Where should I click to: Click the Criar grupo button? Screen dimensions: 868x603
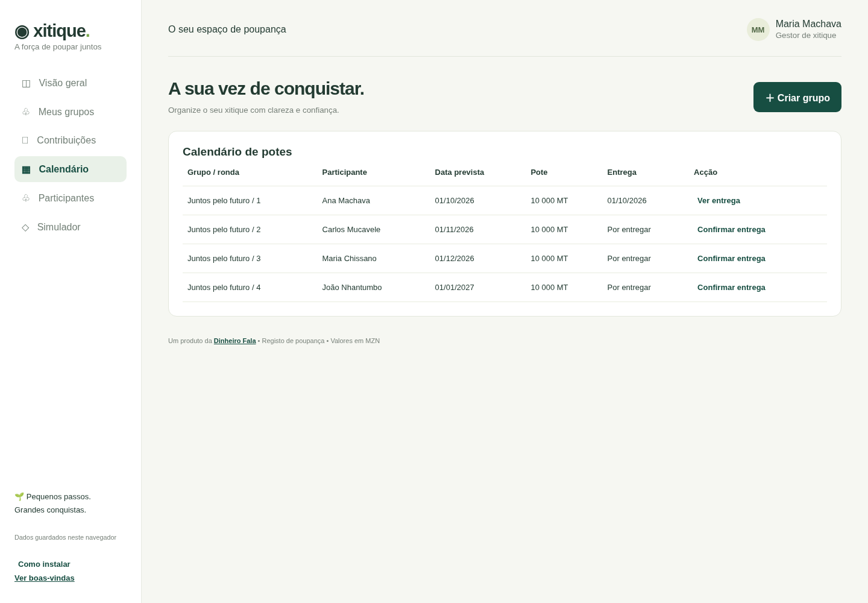tap(797, 97)
